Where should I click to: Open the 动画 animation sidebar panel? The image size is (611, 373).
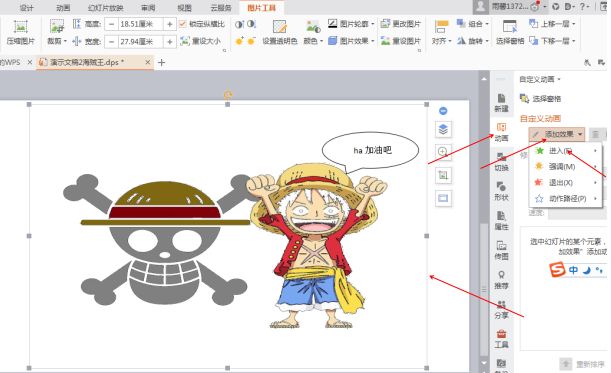pos(501,133)
